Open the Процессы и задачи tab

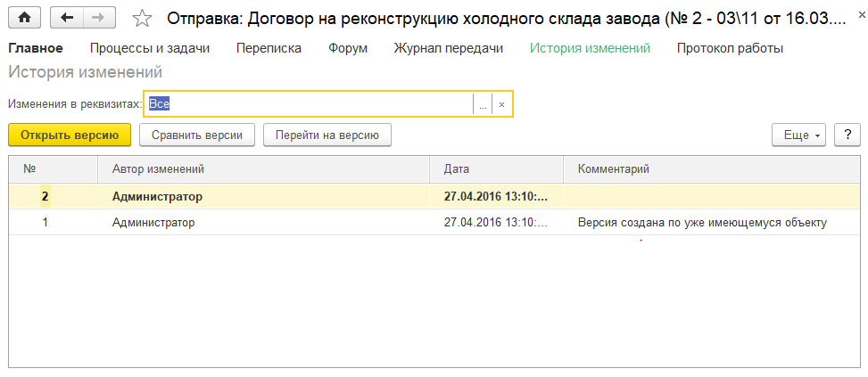click(x=150, y=48)
